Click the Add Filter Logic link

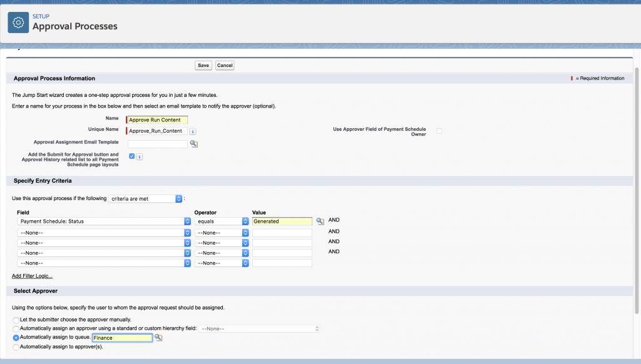point(32,276)
